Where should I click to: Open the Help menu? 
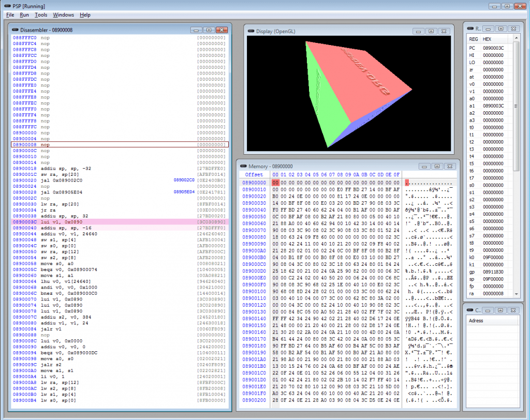[85, 15]
